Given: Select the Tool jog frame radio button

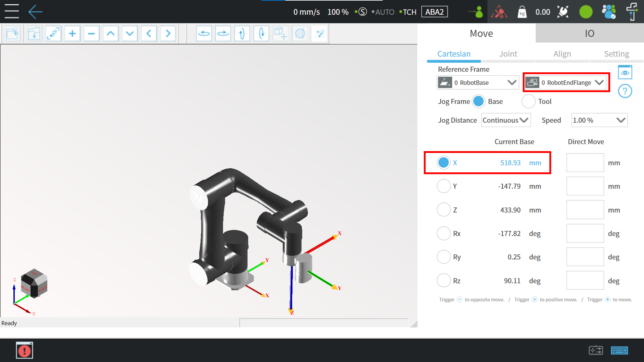Looking at the screenshot, I should [x=528, y=101].
